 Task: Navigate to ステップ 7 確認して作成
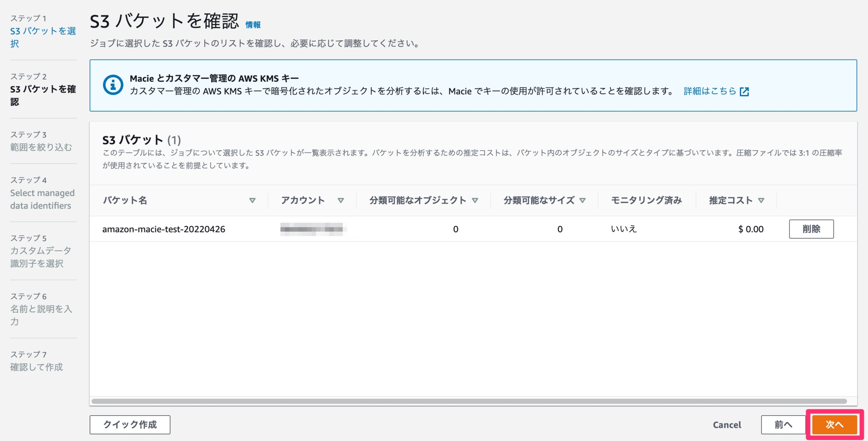(x=37, y=366)
